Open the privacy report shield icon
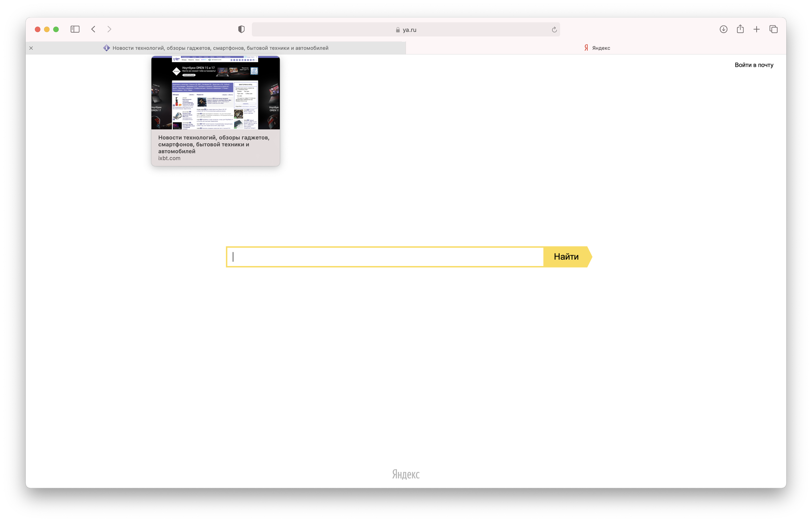 click(241, 29)
